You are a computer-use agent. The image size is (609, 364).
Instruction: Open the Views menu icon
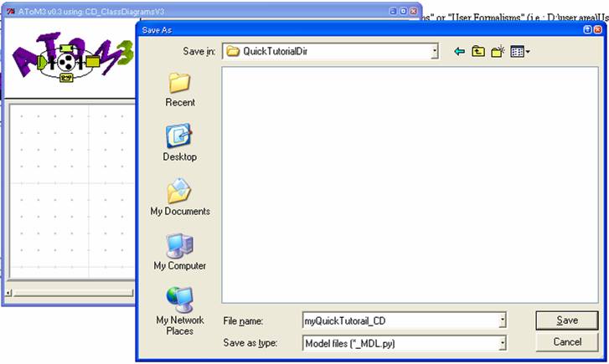point(520,51)
